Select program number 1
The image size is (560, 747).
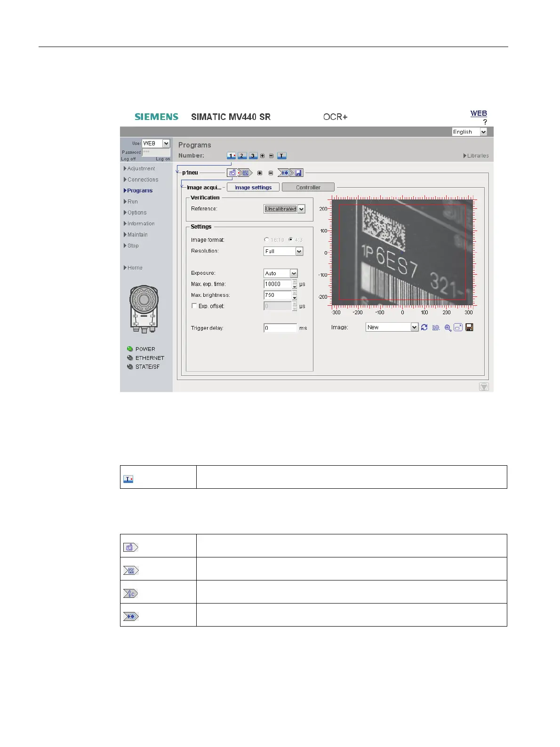tap(231, 156)
